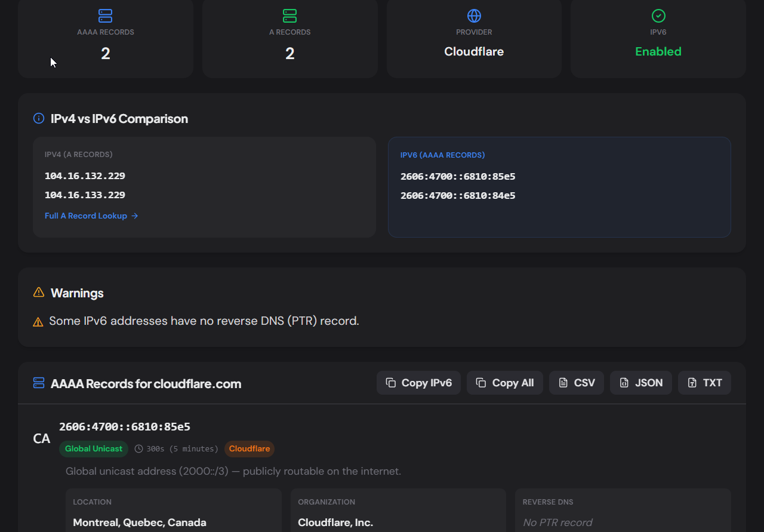Click the green A Records server icon

pos(290,16)
